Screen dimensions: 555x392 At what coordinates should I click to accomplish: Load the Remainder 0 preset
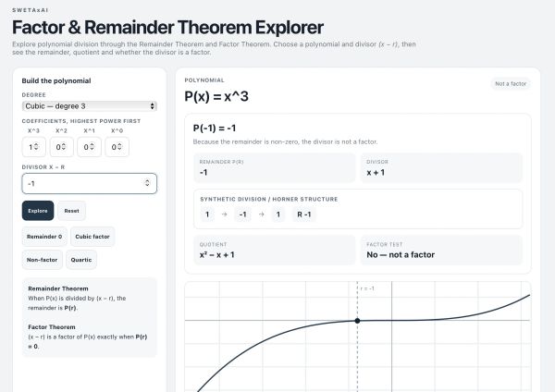44,237
